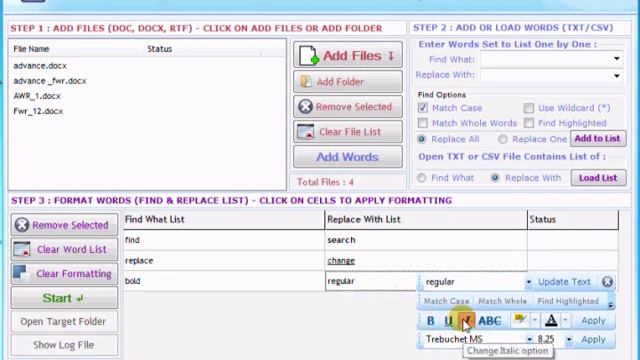The height and width of the screenshot is (360, 640).
Task: Select file Fwr_12.docx
Action: click(x=38, y=111)
